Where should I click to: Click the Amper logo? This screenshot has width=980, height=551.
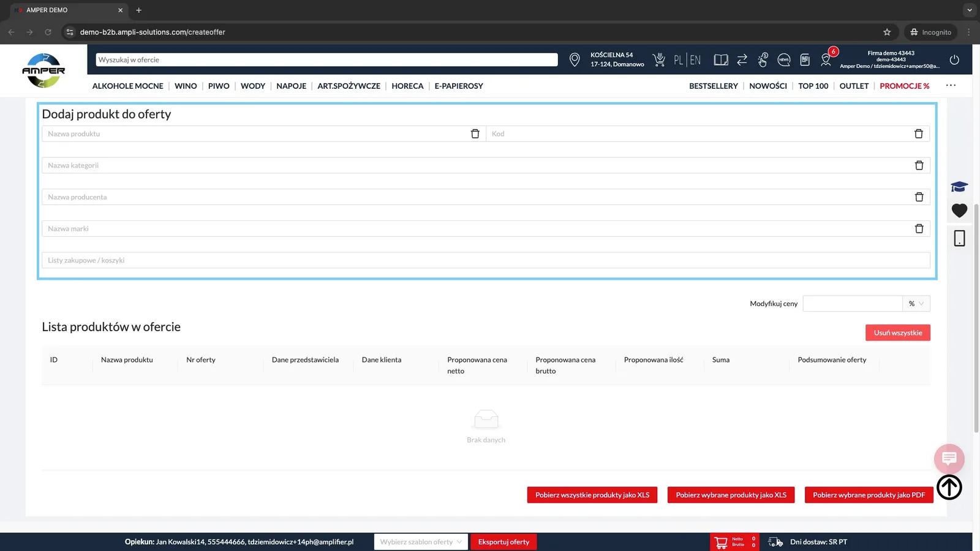(x=43, y=70)
